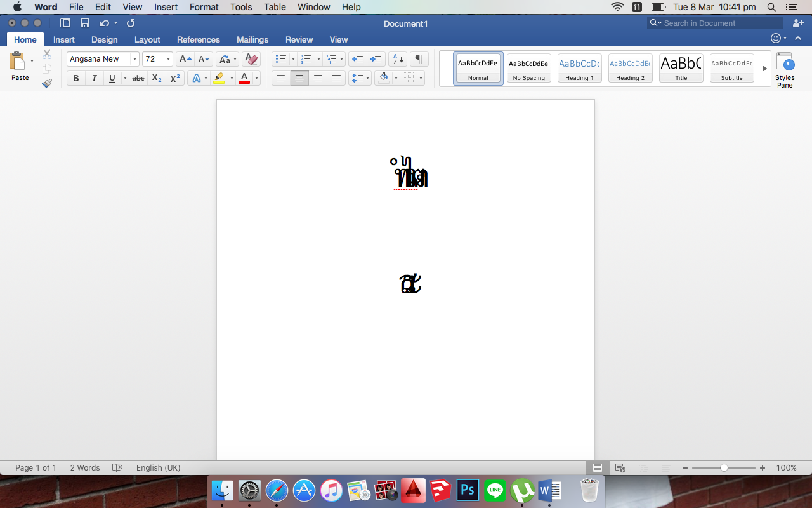Apply strikethrough formatting
This screenshot has width=812, height=508.
[x=138, y=78]
